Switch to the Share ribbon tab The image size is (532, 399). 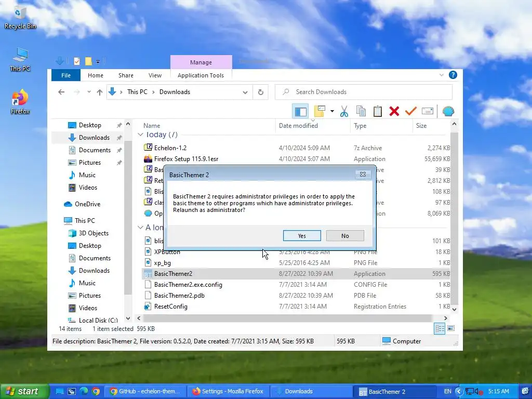click(x=126, y=75)
